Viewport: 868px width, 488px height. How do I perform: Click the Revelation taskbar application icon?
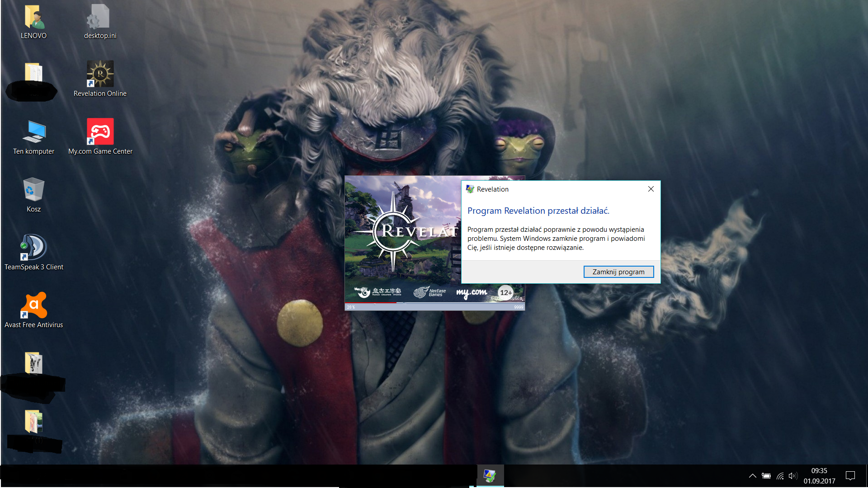coord(490,475)
